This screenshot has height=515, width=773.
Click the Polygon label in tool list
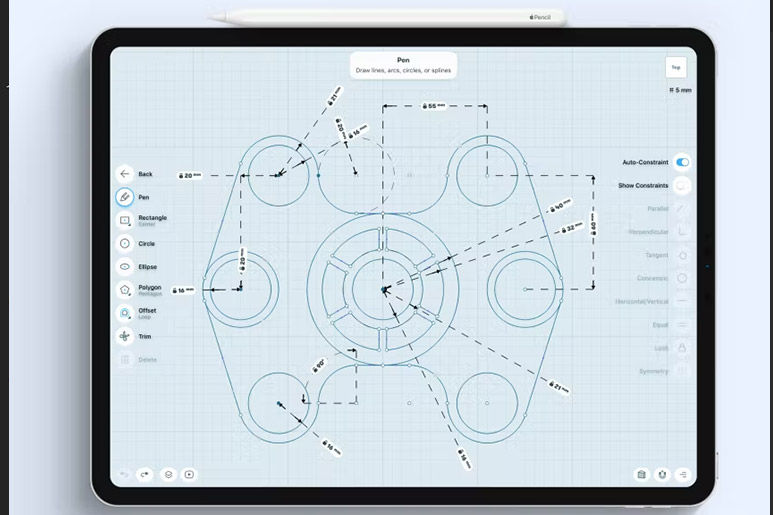(x=149, y=287)
